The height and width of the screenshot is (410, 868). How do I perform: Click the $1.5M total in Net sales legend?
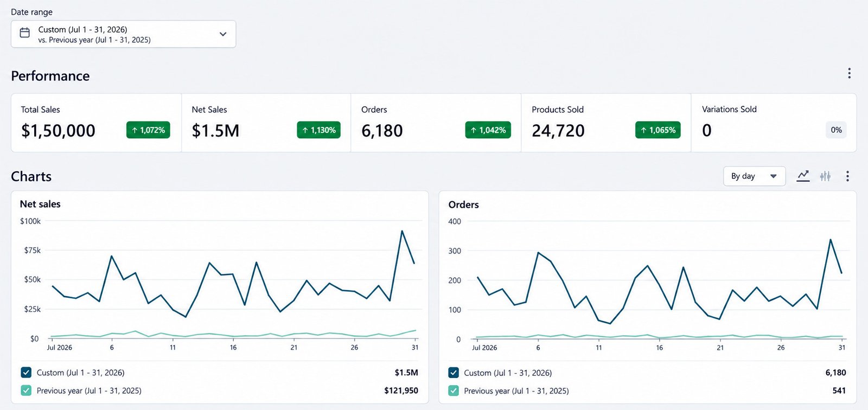[406, 373]
